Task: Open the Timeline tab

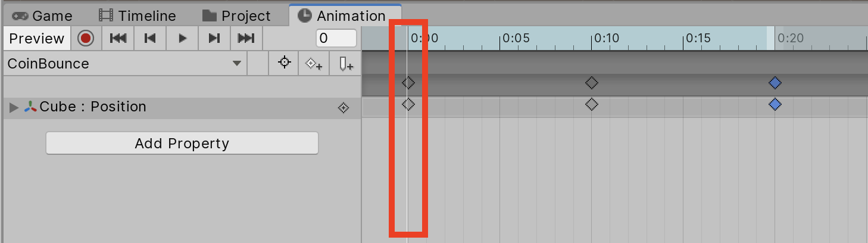Action: pos(138,15)
